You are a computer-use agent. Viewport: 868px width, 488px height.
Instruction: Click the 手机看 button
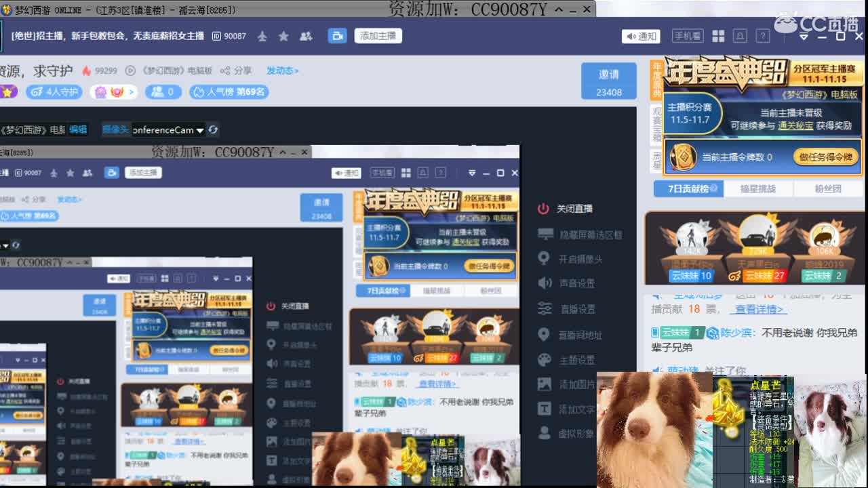coord(687,36)
